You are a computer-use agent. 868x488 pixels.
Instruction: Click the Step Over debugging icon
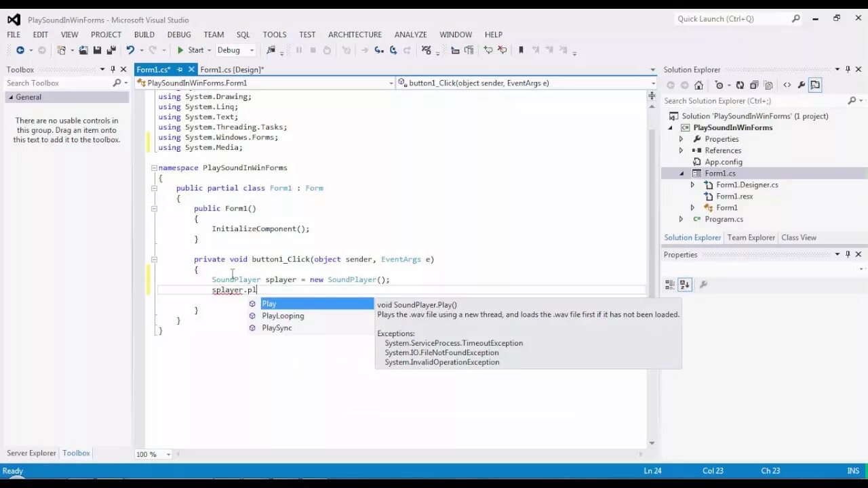click(393, 50)
